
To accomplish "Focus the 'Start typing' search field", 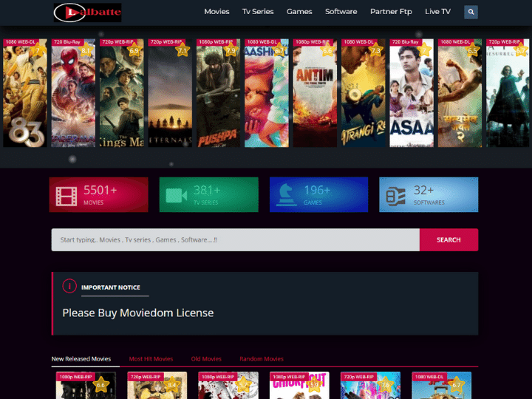I will 235,240.
